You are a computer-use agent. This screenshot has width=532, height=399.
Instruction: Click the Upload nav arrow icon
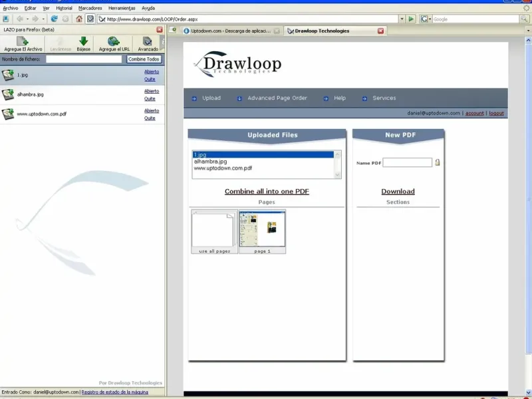point(194,98)
